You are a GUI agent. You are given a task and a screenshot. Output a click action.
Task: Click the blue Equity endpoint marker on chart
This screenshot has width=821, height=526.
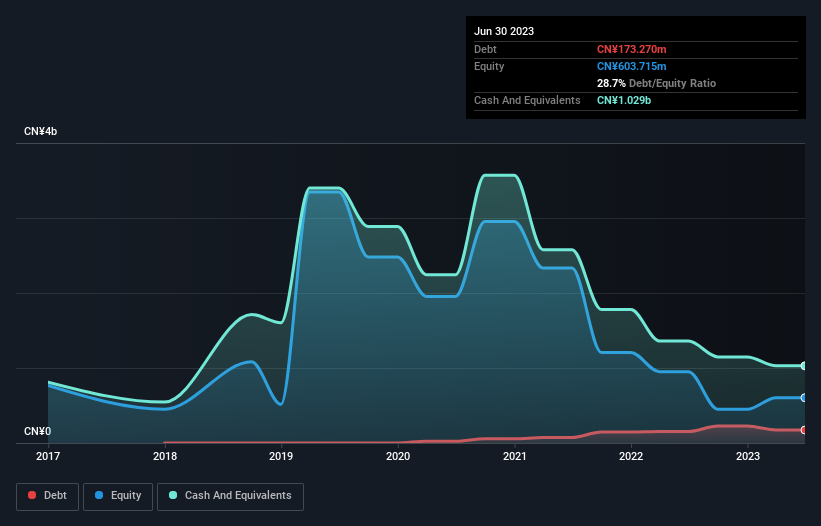pos(804,398)
